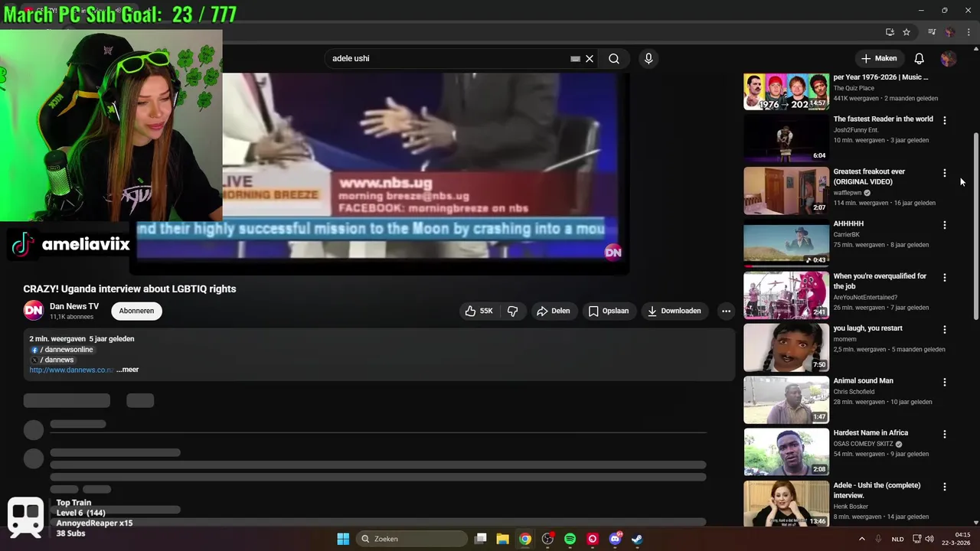Open options for Hardest Name in Africa video
This screenshot has width=980, height=551.
click(x=944, y=434)
